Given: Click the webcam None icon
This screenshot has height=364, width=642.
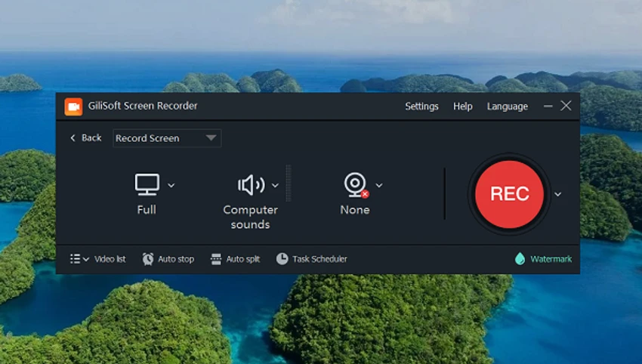Looking at the screenshot, I should [356, 185].
